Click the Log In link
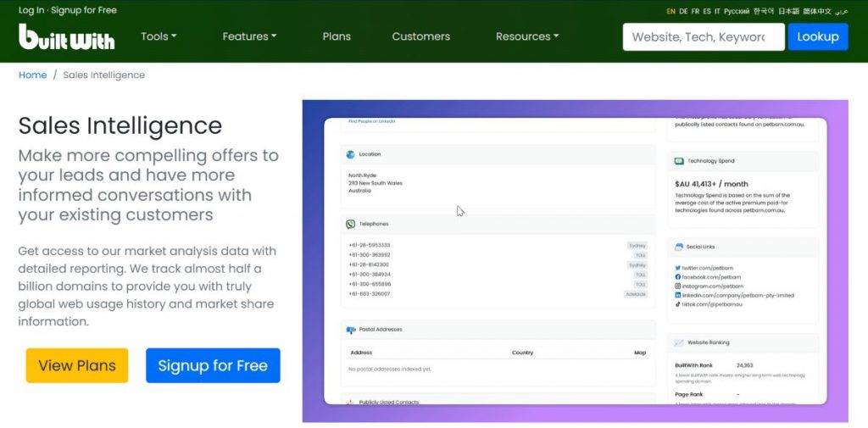 tap(32, 10)
